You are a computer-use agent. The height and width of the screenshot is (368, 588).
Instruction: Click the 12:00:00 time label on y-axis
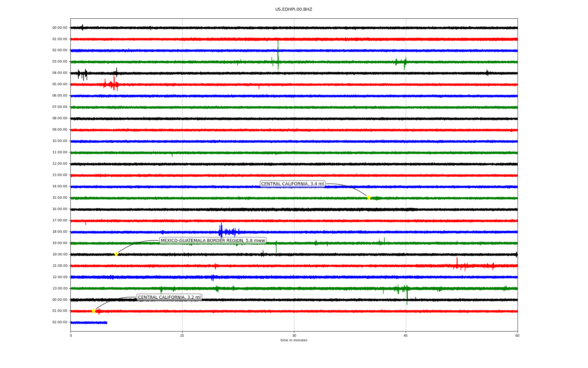tap(60, 164)
